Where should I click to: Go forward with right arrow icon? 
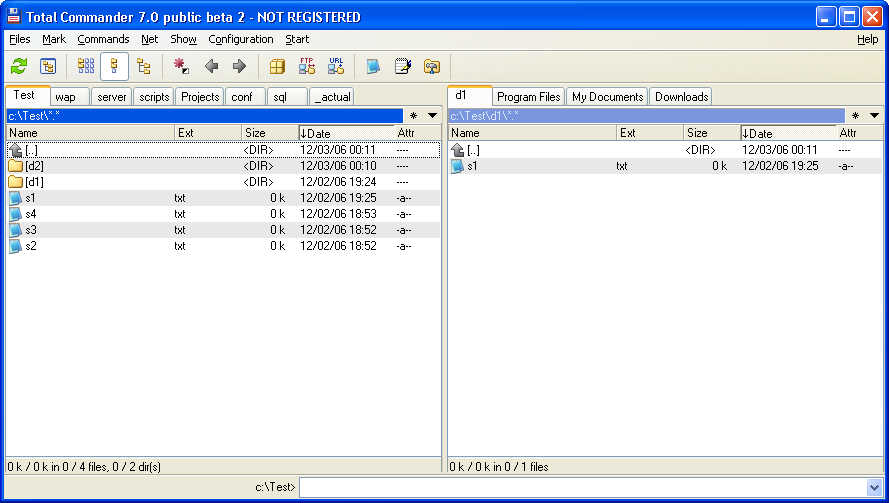tap(239, 66)
